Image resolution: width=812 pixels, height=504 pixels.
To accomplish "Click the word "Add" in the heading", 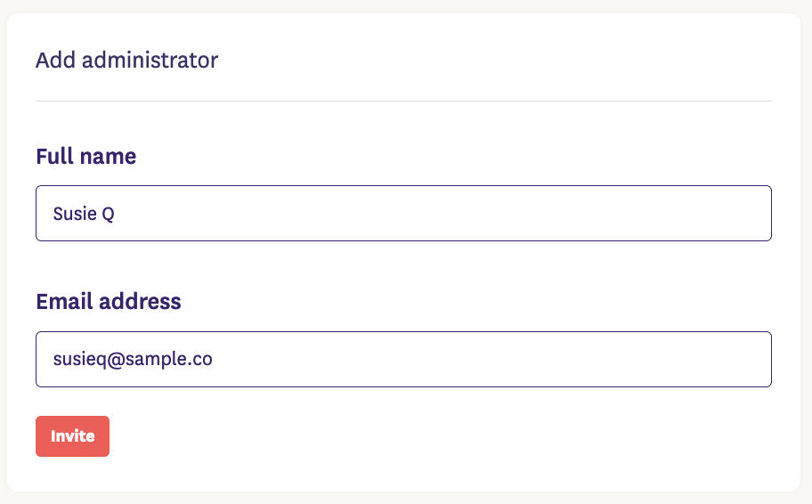I will pos(52,61).
